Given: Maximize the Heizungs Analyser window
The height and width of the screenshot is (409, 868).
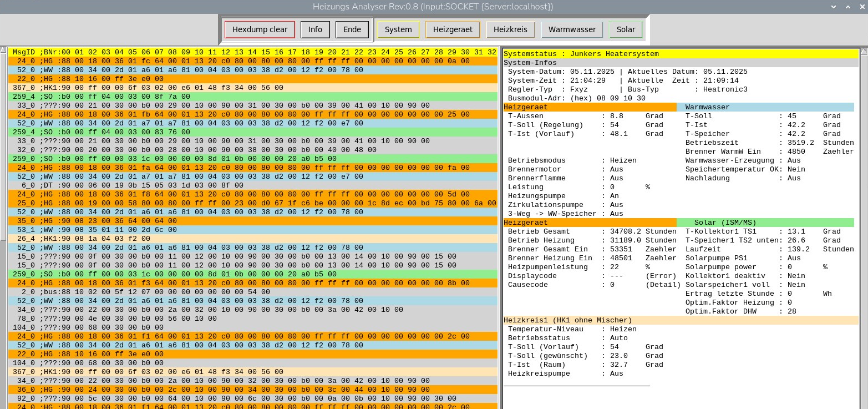Looking at the screenshot, I should (847, 7).
